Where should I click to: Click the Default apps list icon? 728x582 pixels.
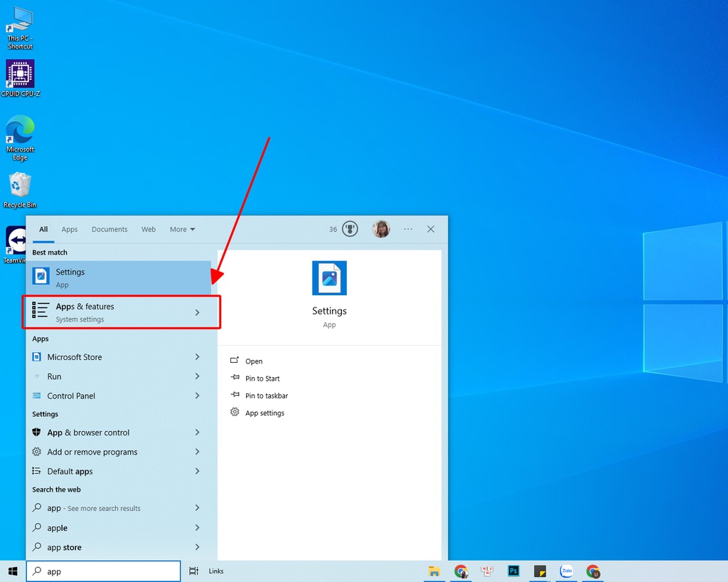[37, 471]
